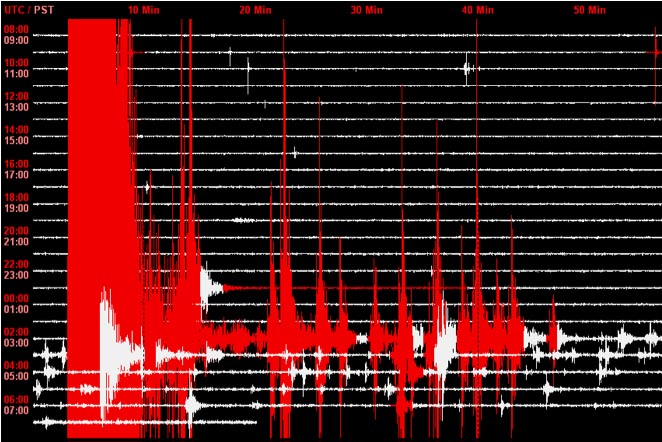Click the "40 Min" axis label
The height and width of the screenshot is (442, 662).
pos(478,10)
